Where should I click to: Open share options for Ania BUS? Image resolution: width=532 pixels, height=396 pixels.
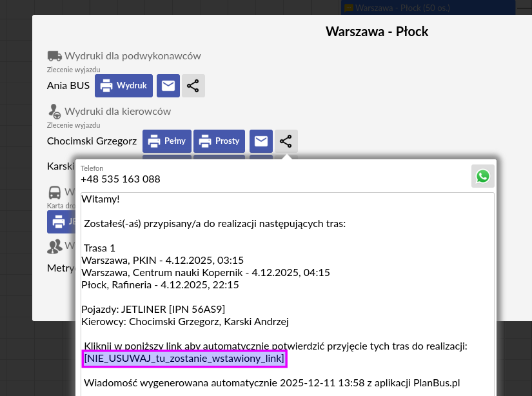pyautogui.click(x=193, y=86)
